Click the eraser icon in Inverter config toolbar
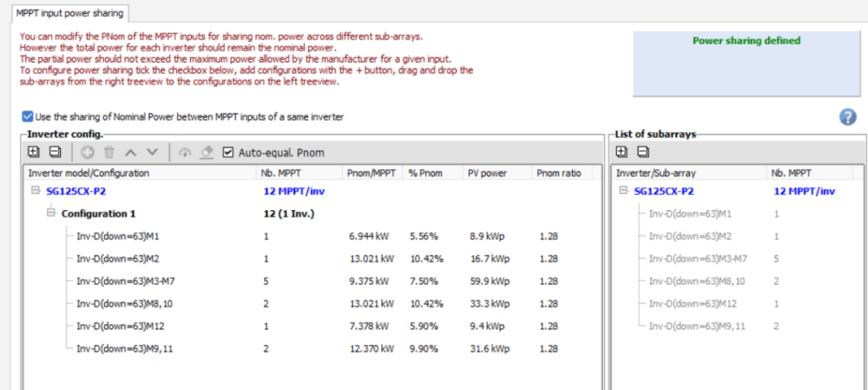This screenshot has height=390, width=868. pyautogui.click(x=206, y=152)
